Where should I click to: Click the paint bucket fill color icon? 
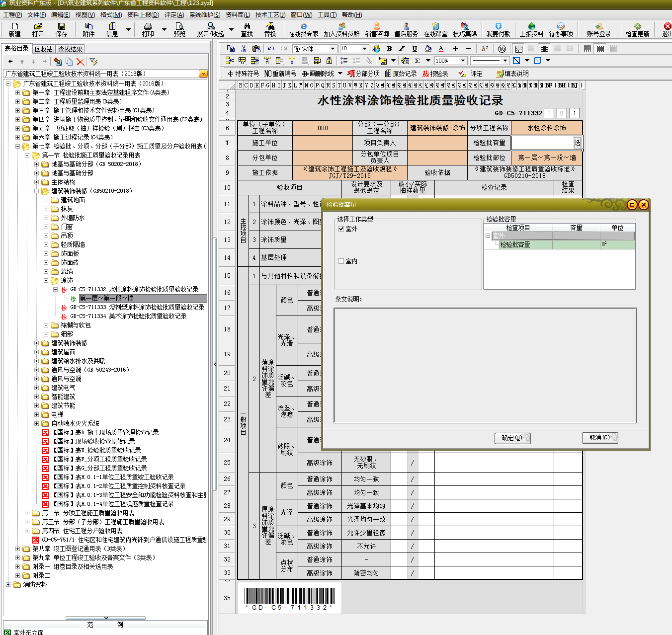click(428, 48)
